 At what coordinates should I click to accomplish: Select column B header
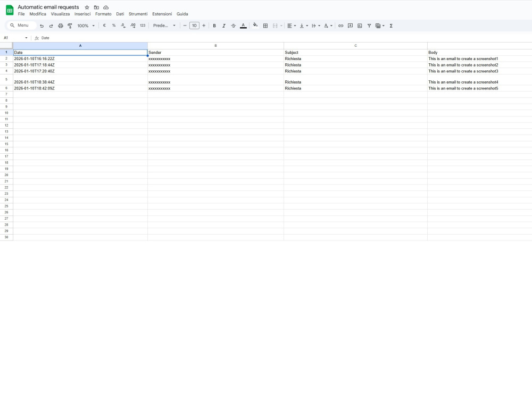click(216, 46)
